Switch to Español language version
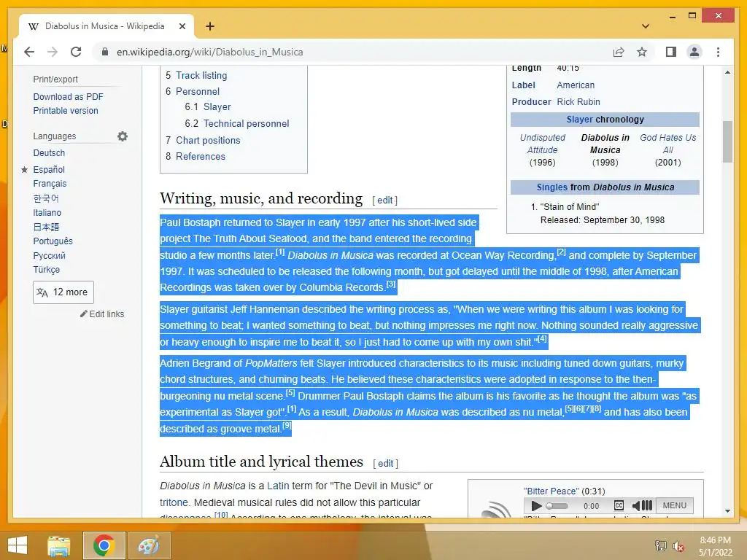The height and width of the screenshot is (560, 747). (x=49, y=169)
